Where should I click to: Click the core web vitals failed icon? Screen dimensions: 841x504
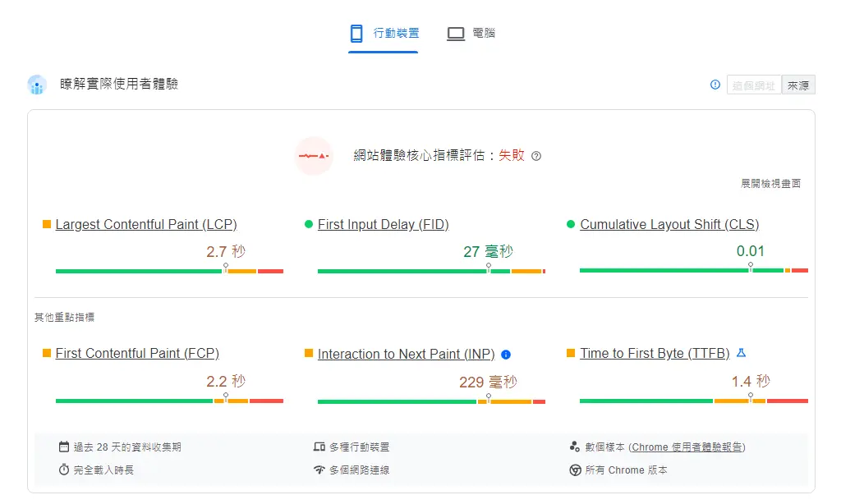coord(314,156)
